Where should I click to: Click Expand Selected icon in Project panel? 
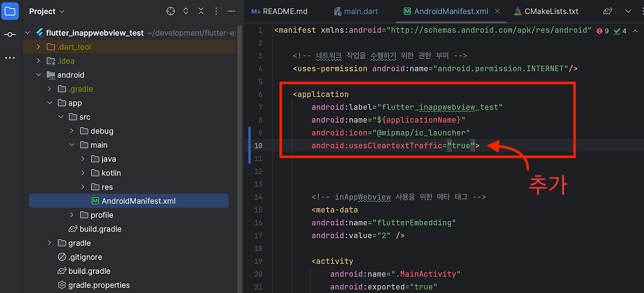(186, 11)
